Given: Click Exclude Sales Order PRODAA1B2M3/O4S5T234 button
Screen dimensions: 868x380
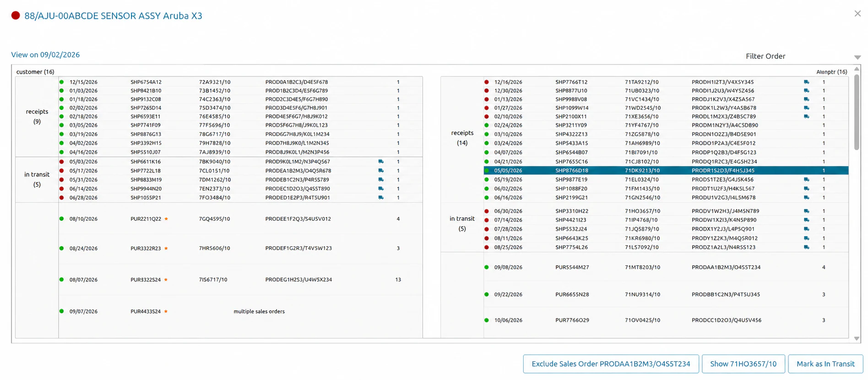Looking at the screenshot, I should point(611,364).
